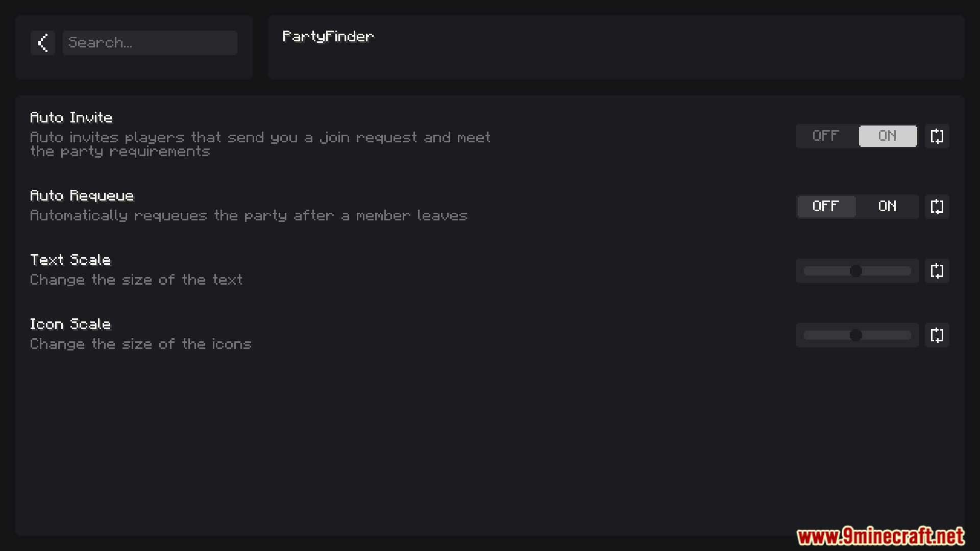980x551 pixels.
Task: Turn Auto Invite on
Action: pos(888,136)
